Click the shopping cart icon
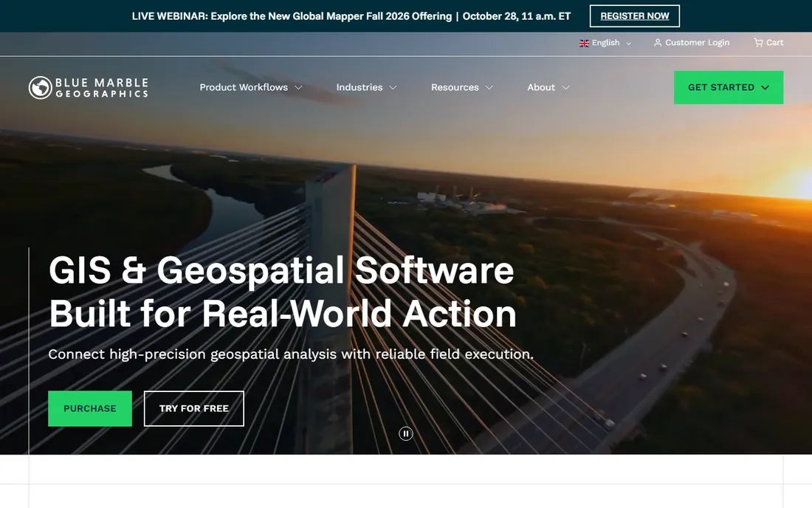The width and height of the screenshot is (812, 508). coord(758,43)
